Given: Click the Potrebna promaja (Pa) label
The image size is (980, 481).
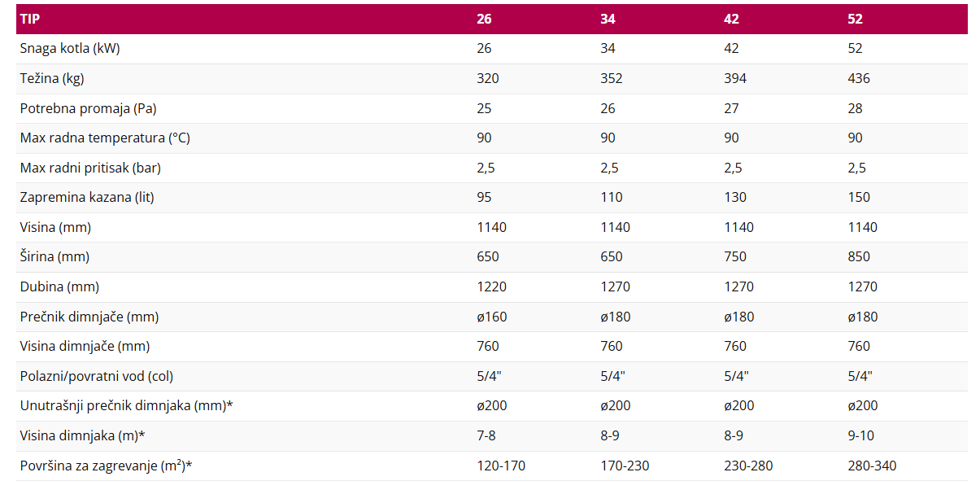Looking at the screenshot, I should tap(88, 108).
